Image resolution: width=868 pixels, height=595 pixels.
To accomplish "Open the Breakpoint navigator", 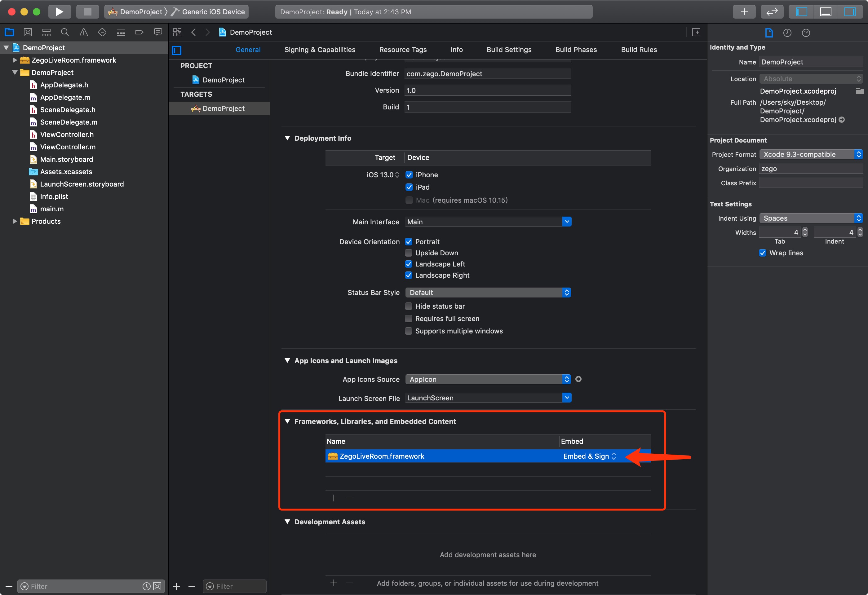I will [x=139, y=32].
